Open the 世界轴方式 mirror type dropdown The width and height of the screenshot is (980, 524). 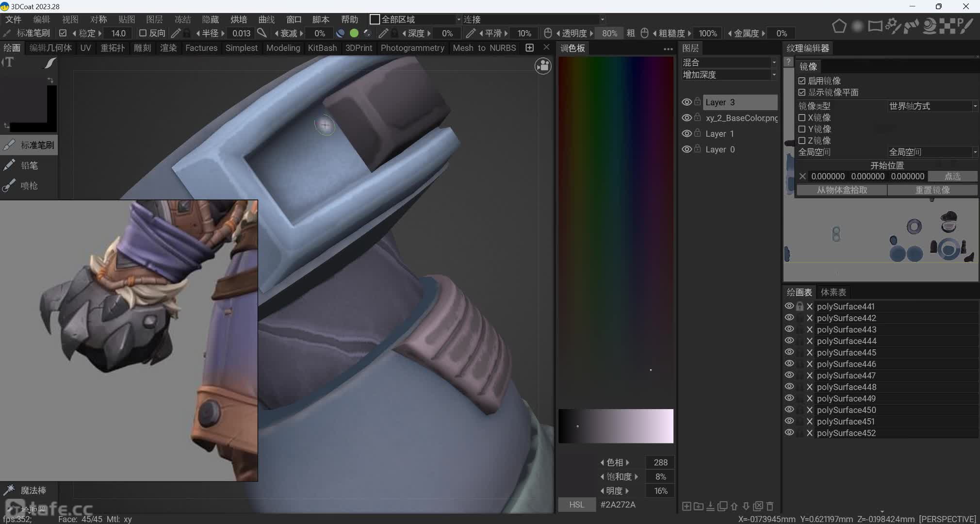point(932,106)
